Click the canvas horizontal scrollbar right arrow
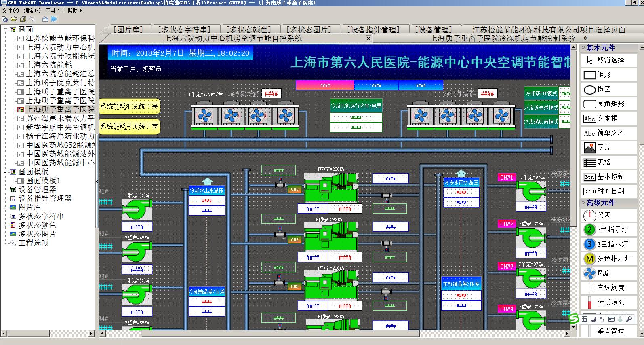The height and width of the screenshot is (345, 644). click(567, 334)
